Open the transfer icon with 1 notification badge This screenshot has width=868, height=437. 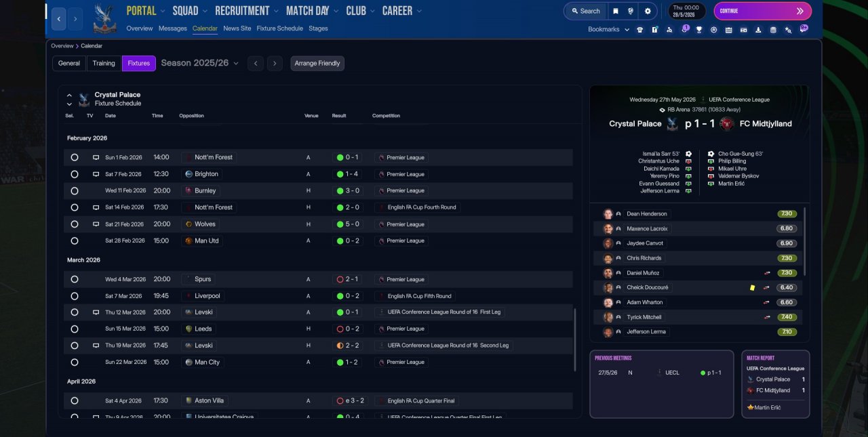[684, 29]
